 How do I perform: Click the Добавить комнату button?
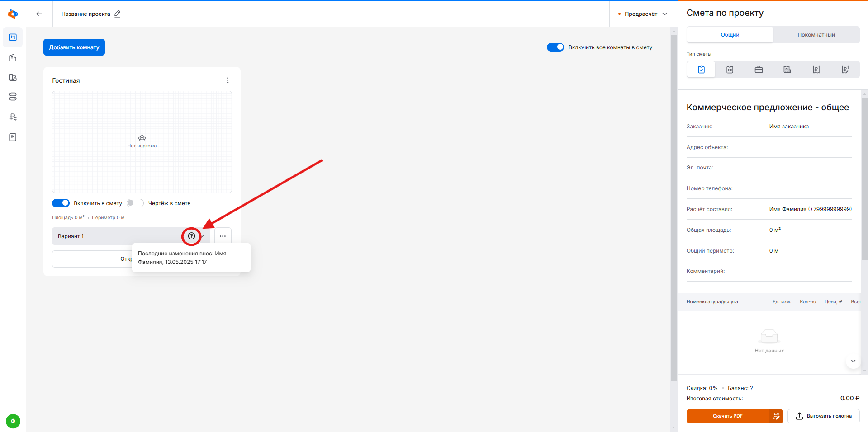pos(74,47)
